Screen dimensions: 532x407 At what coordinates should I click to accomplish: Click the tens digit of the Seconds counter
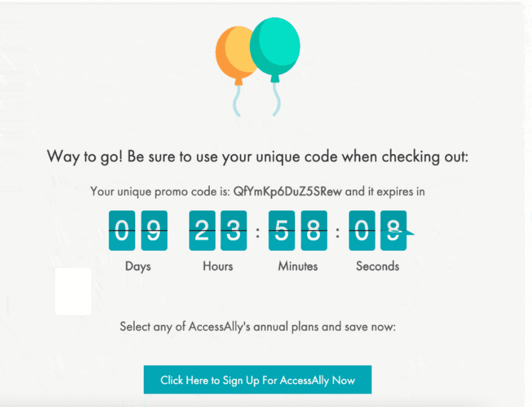click(361, 230)
